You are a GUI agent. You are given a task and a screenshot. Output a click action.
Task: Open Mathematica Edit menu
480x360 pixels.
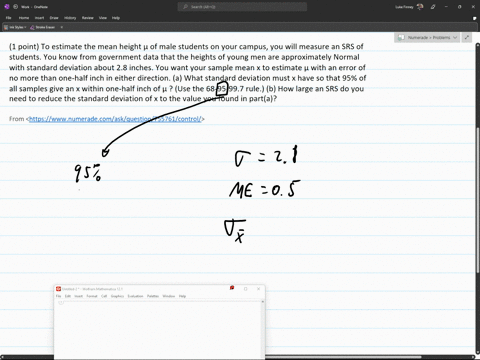coord(68,296)
